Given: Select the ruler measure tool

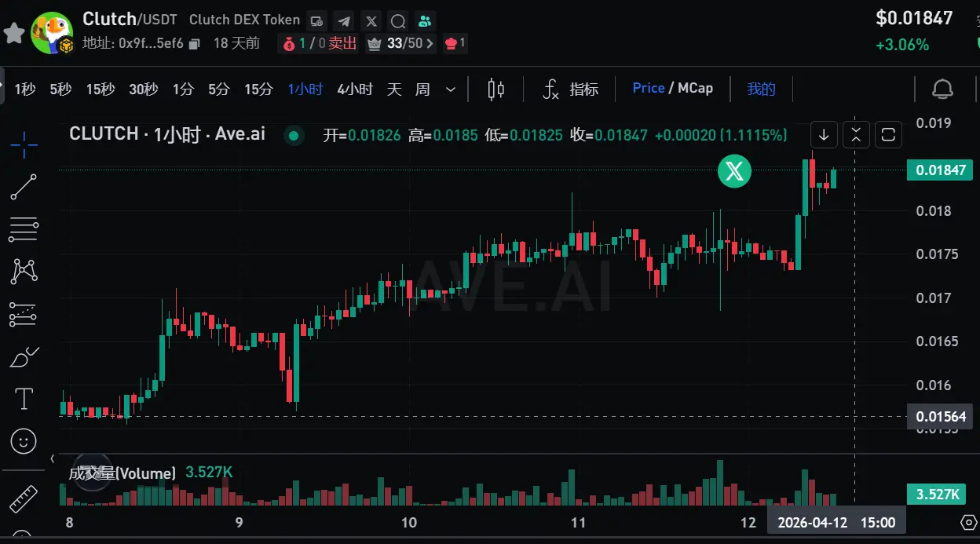Looking at the screenshot, I should click(x=24, y=500).
